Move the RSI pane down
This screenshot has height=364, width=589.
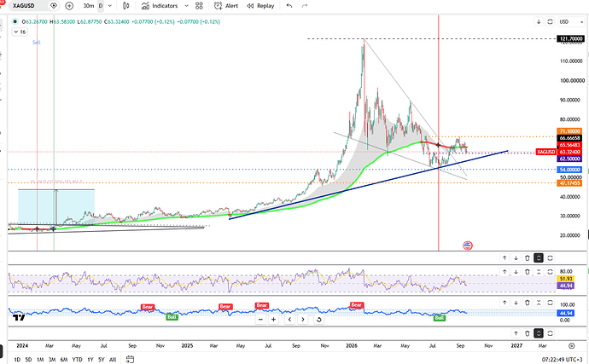(x=516, y=272)
